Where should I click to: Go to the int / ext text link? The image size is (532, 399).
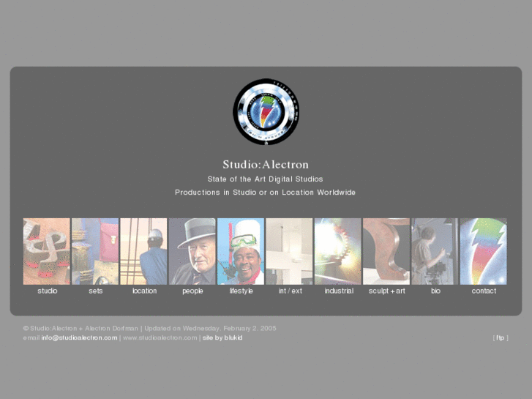[290, 291]
